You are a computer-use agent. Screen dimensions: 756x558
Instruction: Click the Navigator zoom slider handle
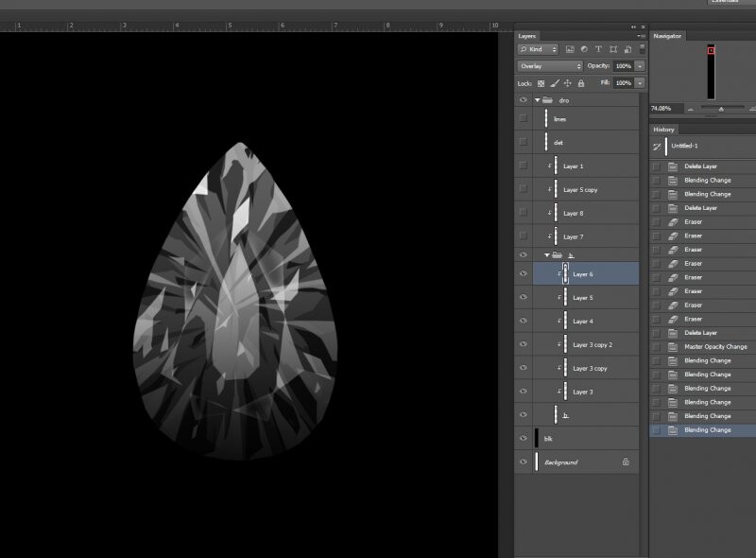[x=722, y=109]
